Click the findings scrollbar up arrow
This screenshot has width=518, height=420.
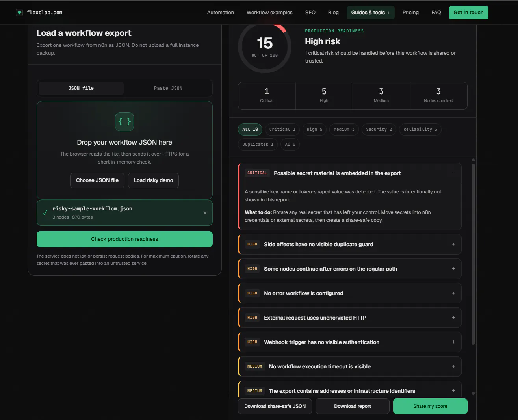(x=473, y=160)
